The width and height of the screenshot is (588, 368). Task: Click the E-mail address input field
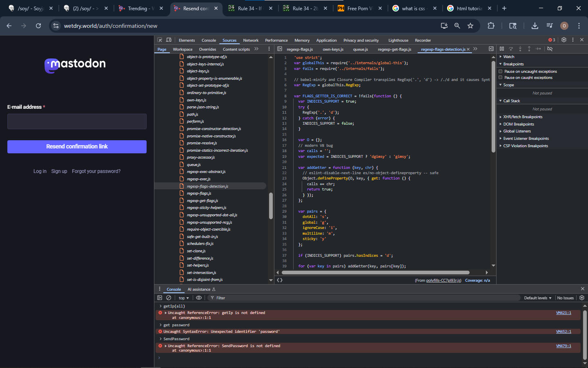[77, 121]
